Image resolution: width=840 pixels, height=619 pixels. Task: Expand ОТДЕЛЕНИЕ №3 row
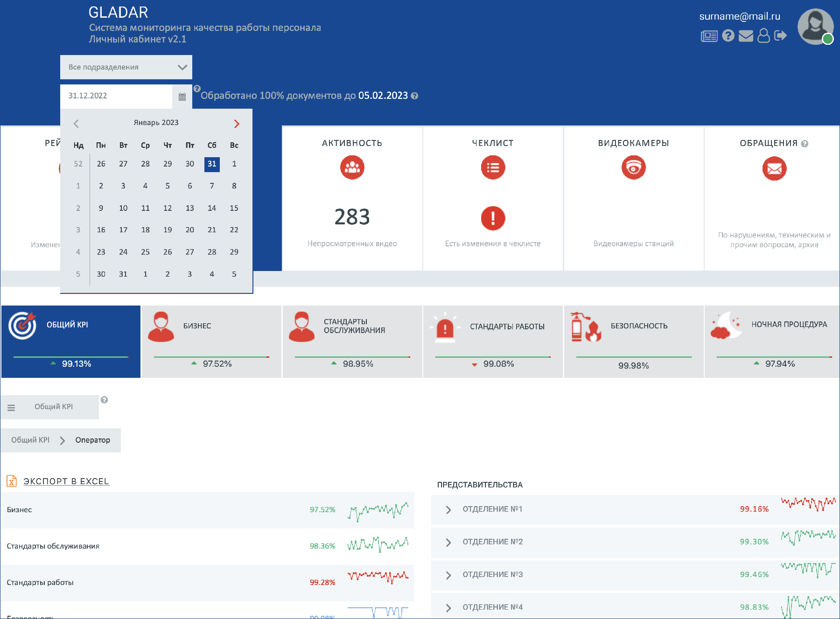448,575
